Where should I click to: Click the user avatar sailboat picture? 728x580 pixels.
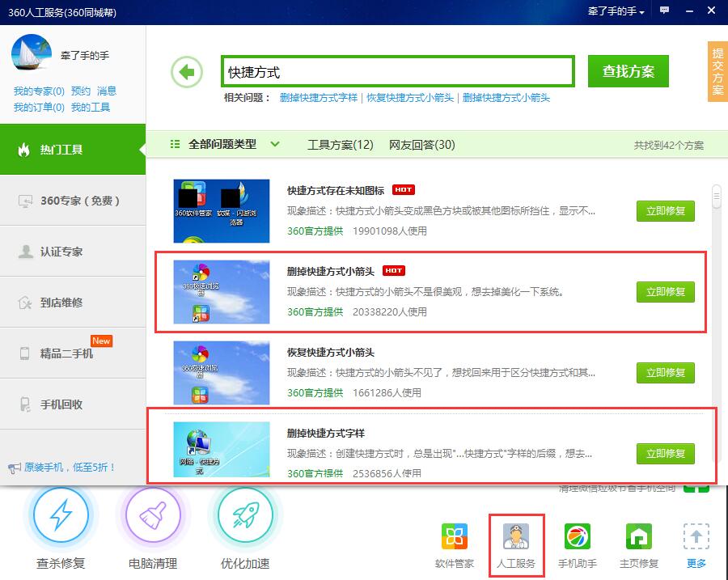pos(32,52)
